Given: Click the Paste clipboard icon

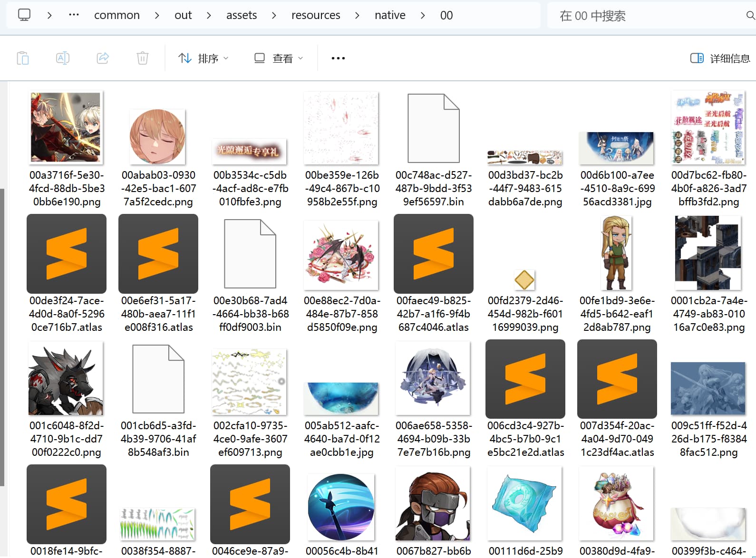Looking at the screenshot, I should [x=23, y=58].
